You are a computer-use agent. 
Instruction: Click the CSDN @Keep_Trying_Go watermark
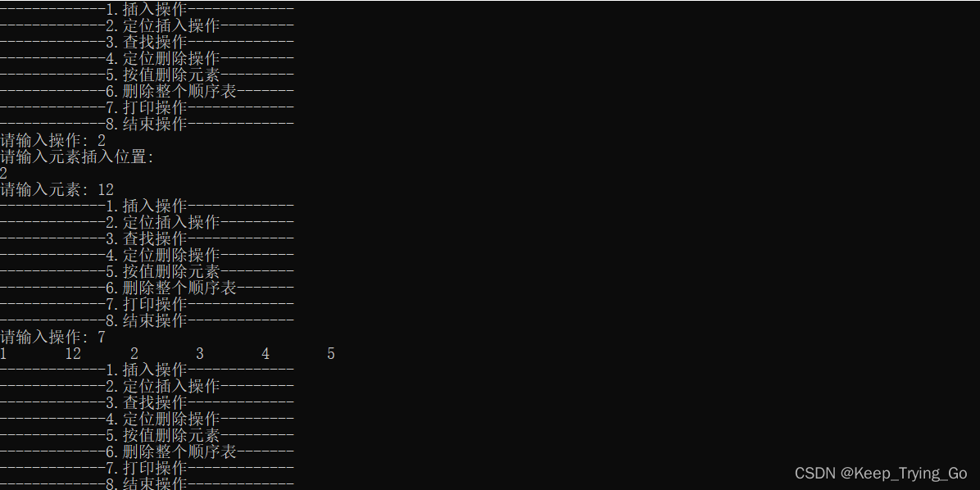point(881,473)
